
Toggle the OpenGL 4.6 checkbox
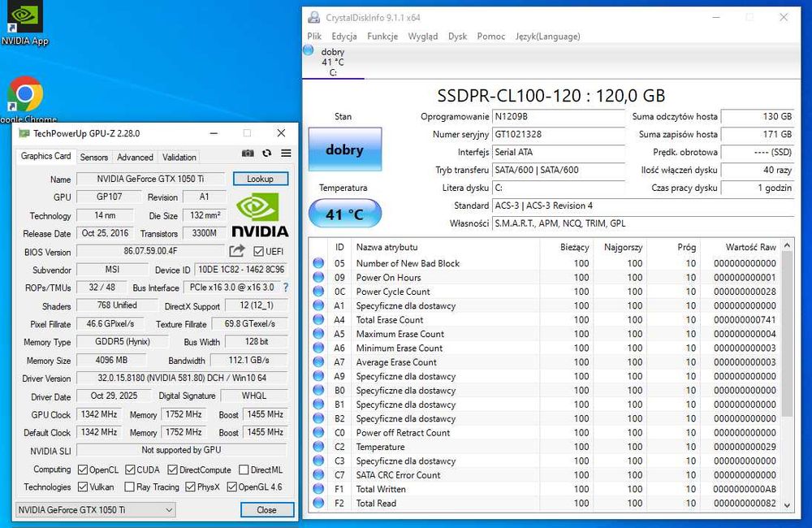point(231,487)
